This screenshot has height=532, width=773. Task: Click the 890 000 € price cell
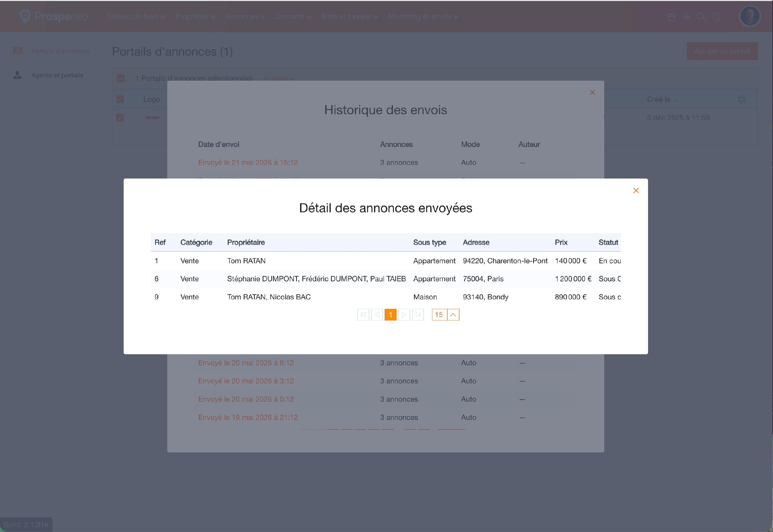[571, 297]
